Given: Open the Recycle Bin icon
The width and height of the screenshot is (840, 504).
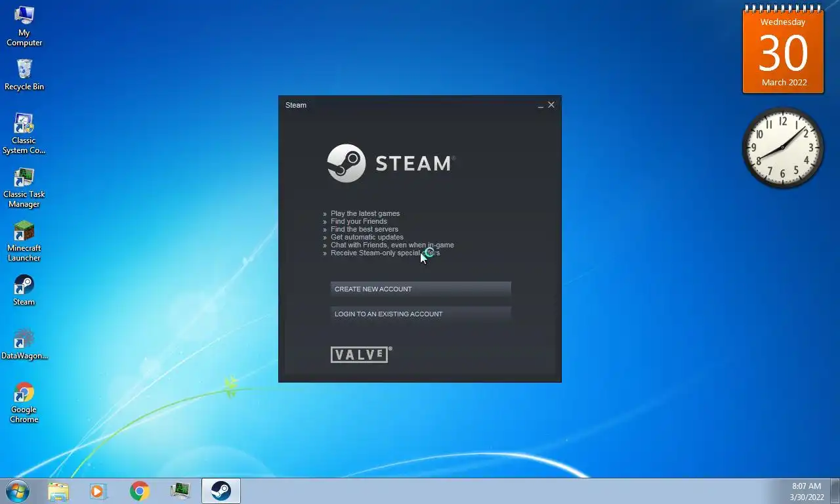Looking at the screenshot, I should pos(24,75).
